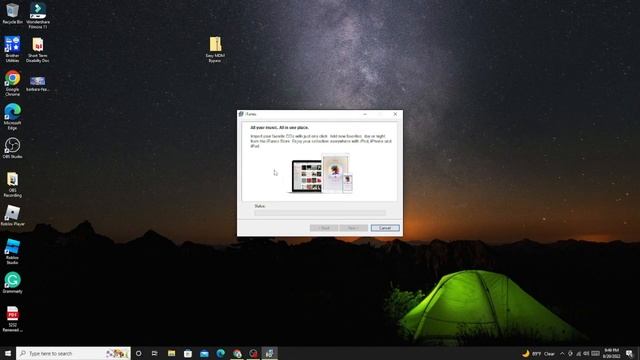Open the Mail app from the taskbar
640x360 pixels.
204,353
